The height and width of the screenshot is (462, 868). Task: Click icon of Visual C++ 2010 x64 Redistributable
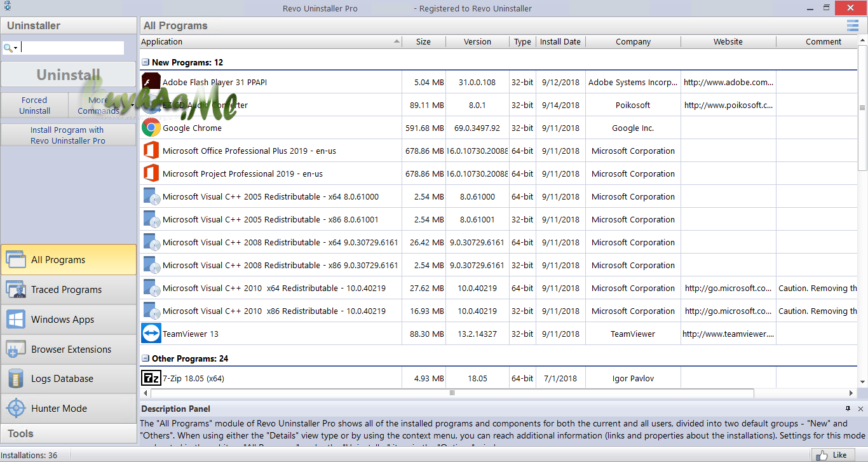(151, 288)
